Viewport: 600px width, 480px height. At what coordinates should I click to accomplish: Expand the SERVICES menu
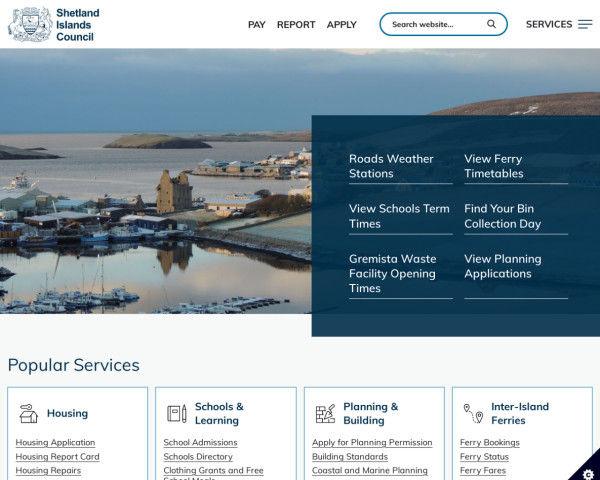click(x=549, y=24)
